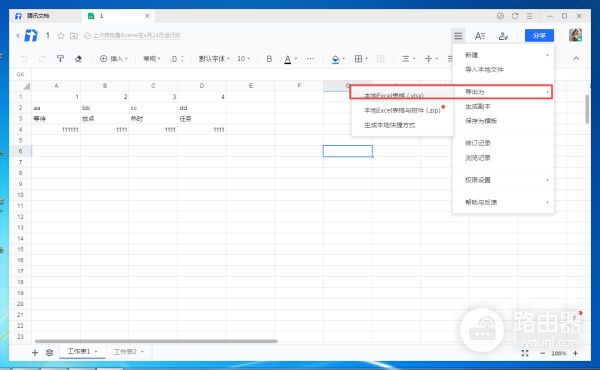Zoom out with the minus button
600x370 pixels.
543,353
